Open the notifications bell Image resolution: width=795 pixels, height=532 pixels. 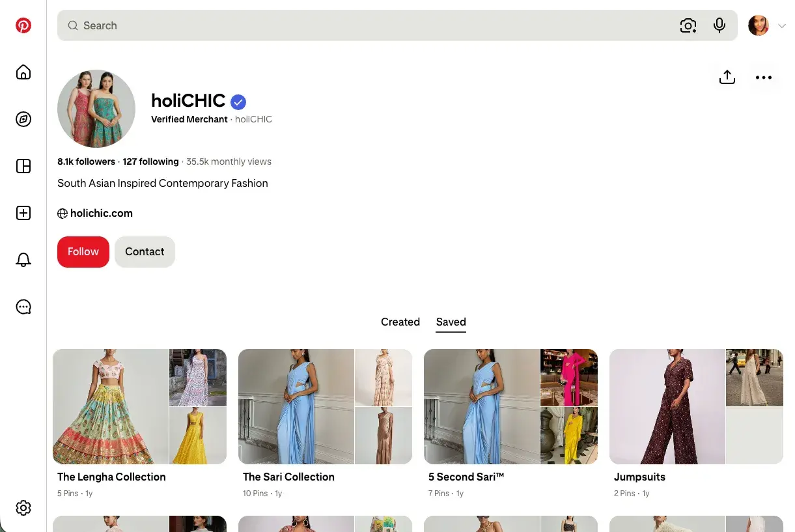pos(23,260)
